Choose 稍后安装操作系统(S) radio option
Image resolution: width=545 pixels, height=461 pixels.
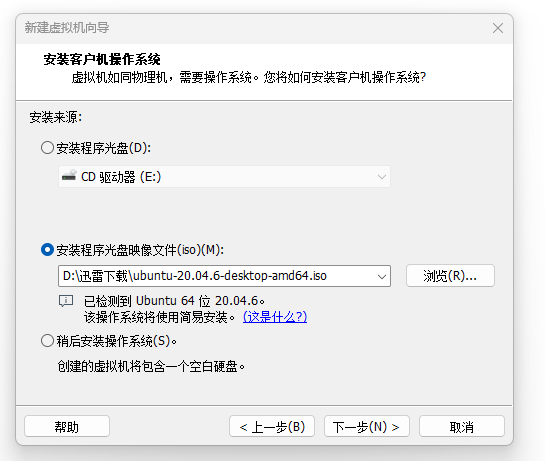point(47,341)
